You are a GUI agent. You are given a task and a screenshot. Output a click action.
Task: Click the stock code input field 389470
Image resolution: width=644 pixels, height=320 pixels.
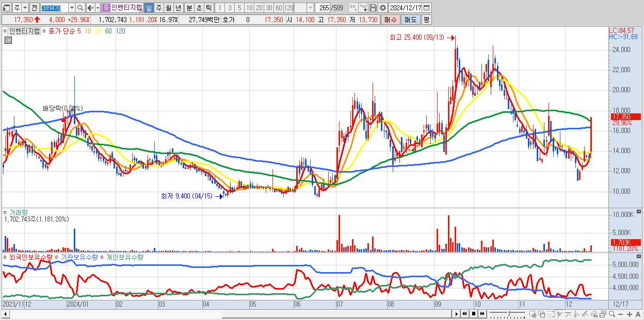point(54,8)
